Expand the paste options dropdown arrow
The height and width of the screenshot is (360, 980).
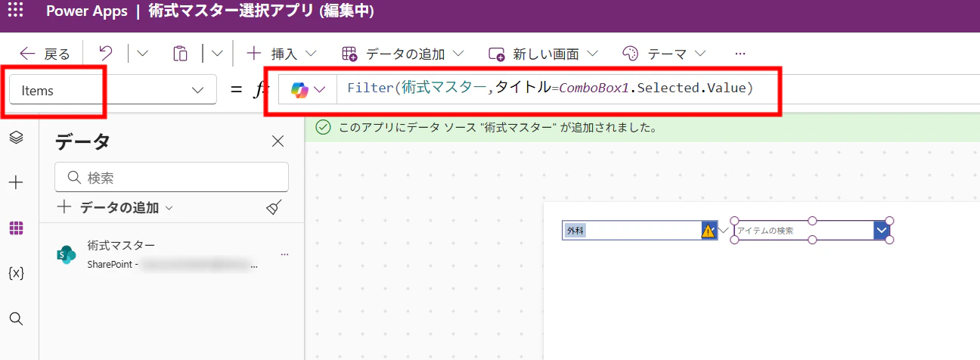[x=217, y=54]
